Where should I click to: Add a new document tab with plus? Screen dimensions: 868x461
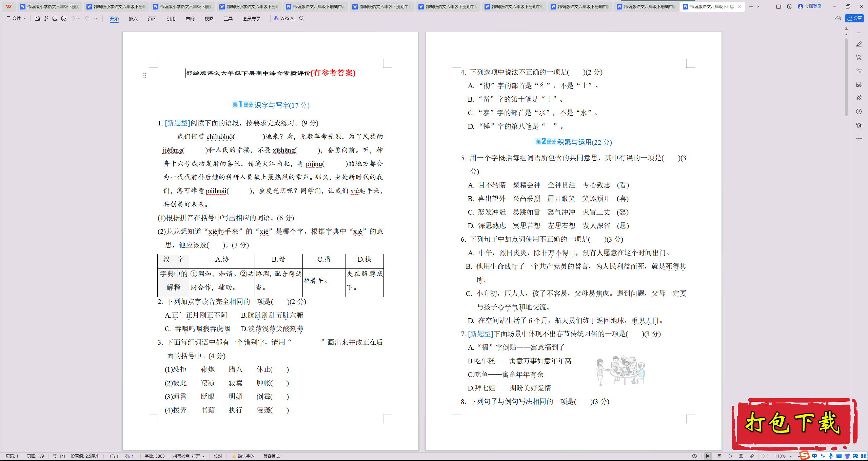click(x=751, y=6)
